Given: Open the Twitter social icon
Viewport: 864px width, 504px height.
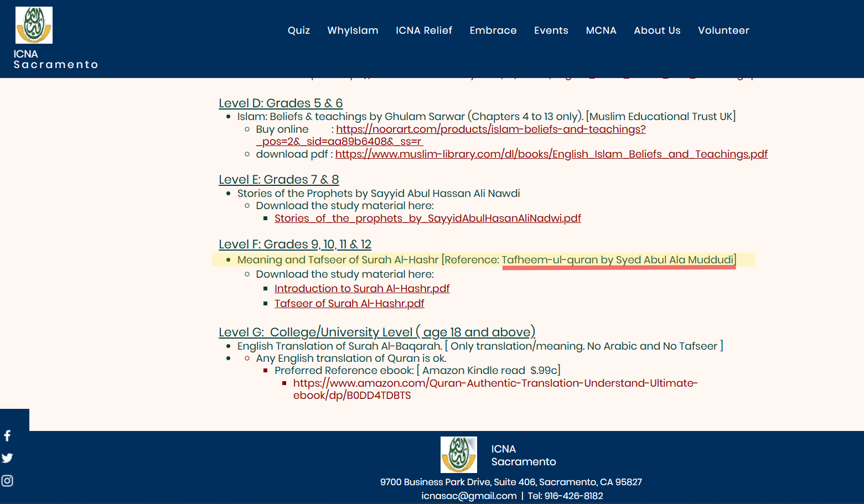Looking at the screenshot, I should pyautogui.click(x=7, y=458).
